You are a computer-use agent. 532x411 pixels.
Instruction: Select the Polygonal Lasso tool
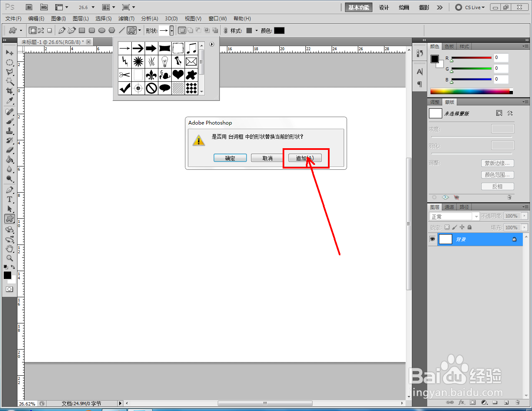point(10,72)
